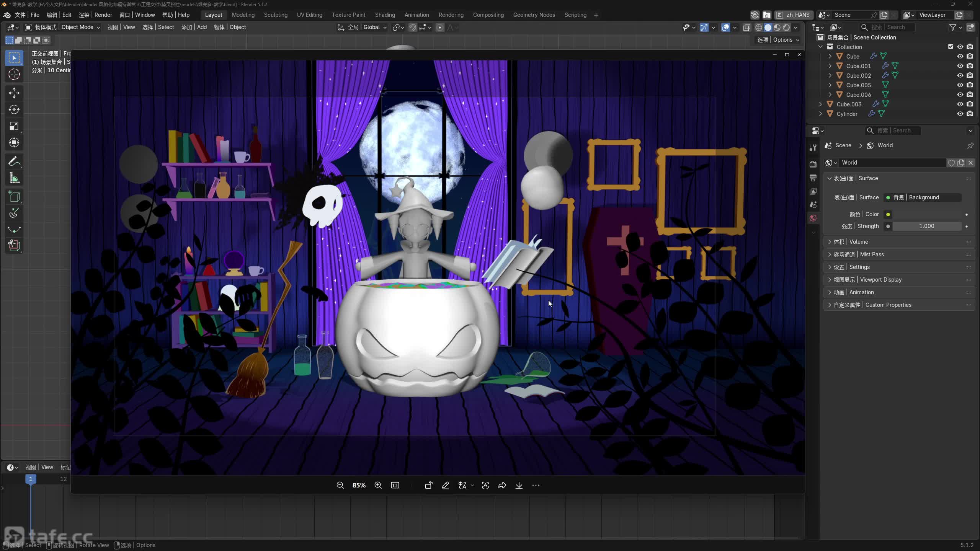Open the Options popover in viewport header

778,40
